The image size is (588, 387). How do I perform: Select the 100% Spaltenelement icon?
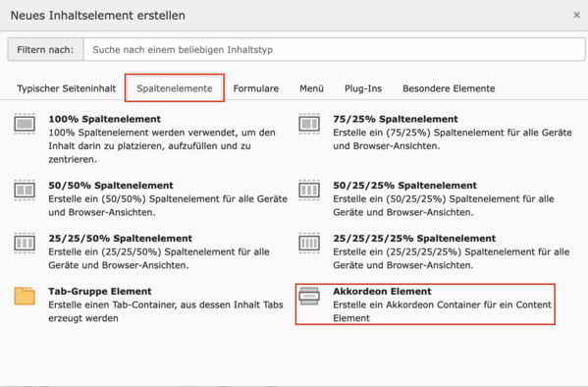25,124
